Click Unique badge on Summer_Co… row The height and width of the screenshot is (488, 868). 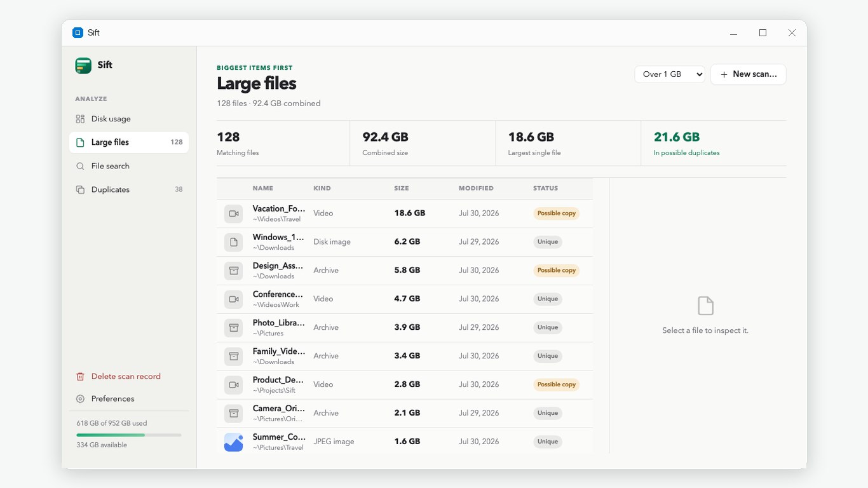[x=548, y=442]
